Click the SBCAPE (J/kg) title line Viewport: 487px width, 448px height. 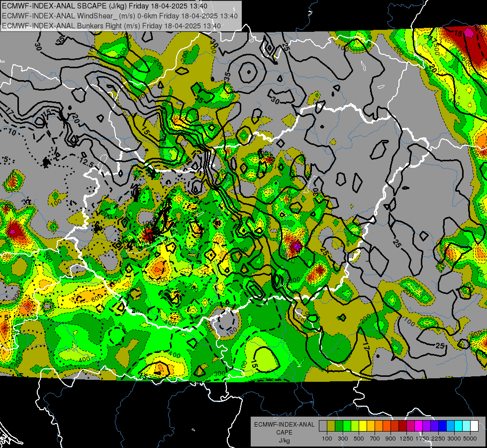point(104,6)
